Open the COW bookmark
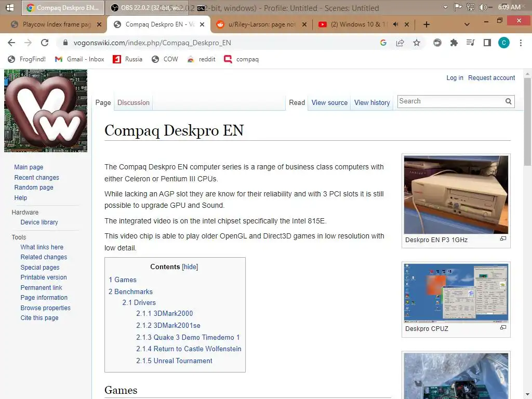 point(165,59)
